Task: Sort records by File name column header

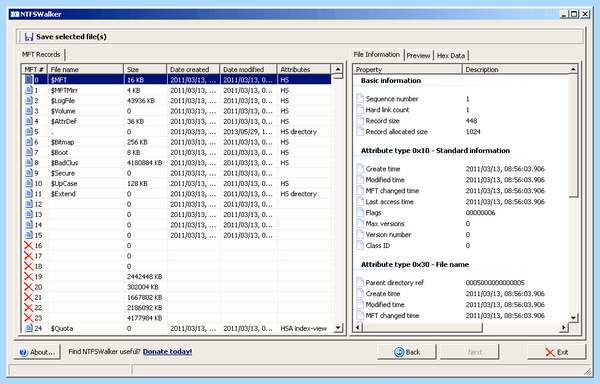Action: pyautogui.click(x=86, y=69)
